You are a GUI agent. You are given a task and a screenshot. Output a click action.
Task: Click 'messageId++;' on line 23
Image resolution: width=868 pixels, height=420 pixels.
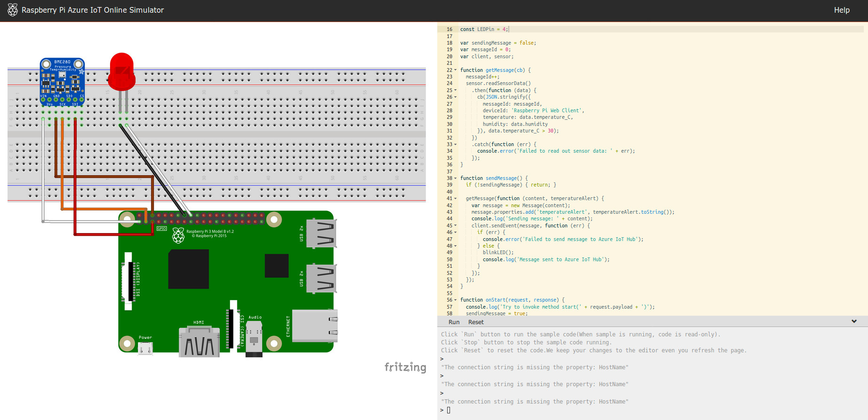click(482, 77)
